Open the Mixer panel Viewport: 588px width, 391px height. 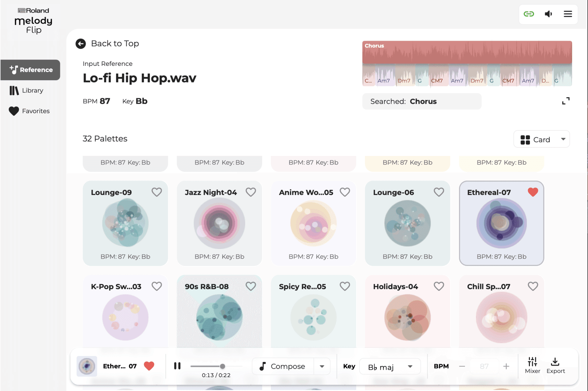coord(533,366)
